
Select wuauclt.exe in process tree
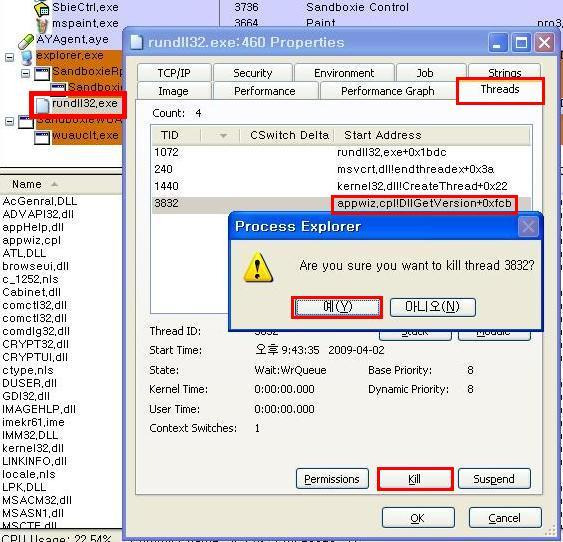coord(85,136)
